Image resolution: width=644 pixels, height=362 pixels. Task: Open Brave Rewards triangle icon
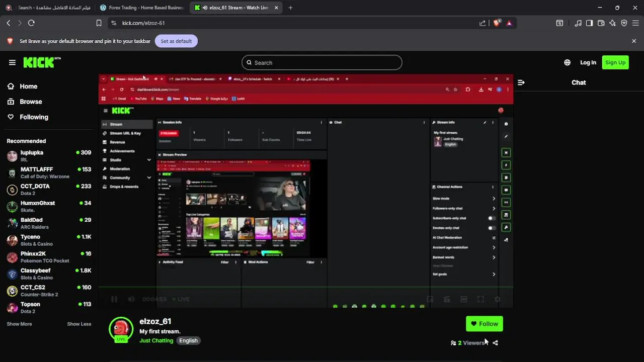coord(509,23)
